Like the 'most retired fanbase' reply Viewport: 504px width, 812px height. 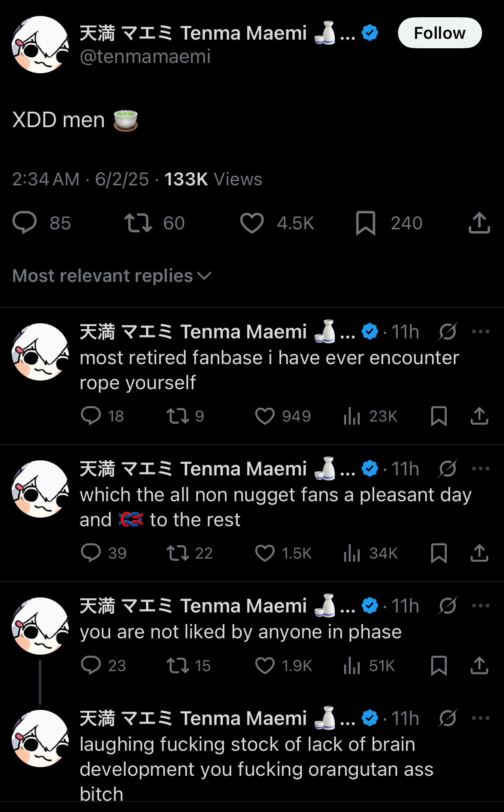tap(264, 416)
